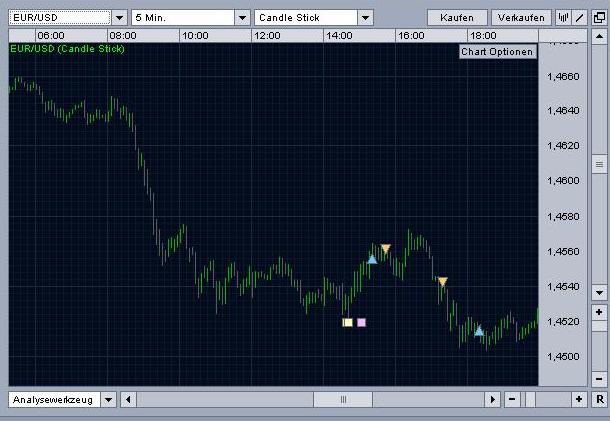Click the horizontal scroll right arrow
This screenshot has width=610, height=421.
(493, 400)
